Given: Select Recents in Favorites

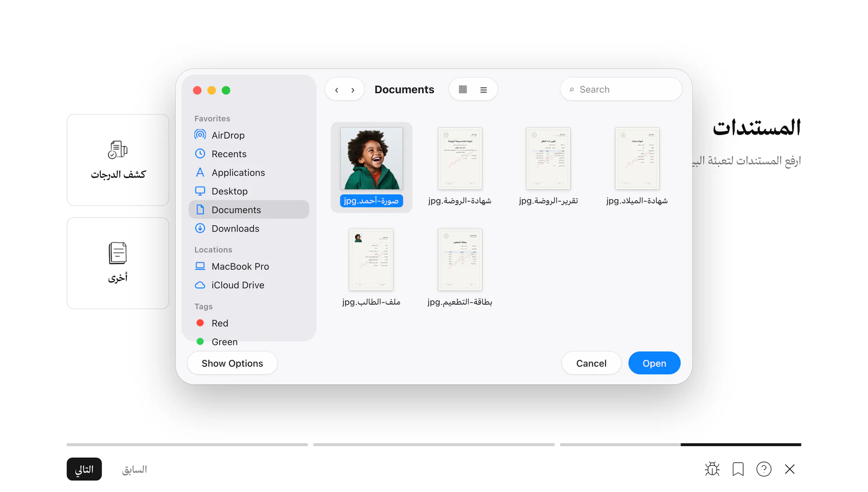Looking at the screenshot, I should pyautogui.click(x=248, y=154).
